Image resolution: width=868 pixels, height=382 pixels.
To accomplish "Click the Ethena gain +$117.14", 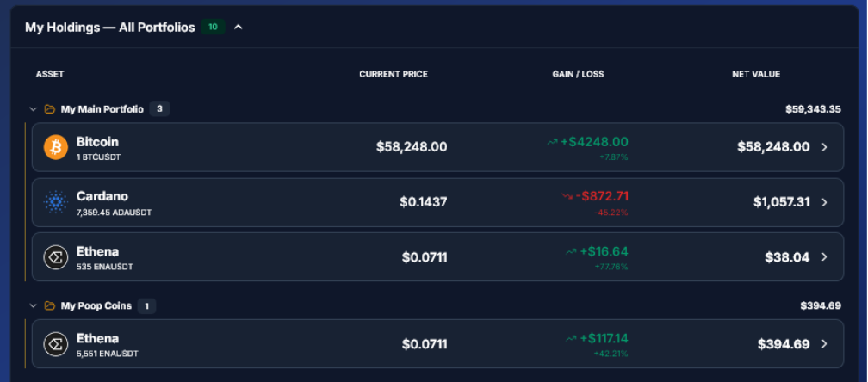I will pos(604,339).
